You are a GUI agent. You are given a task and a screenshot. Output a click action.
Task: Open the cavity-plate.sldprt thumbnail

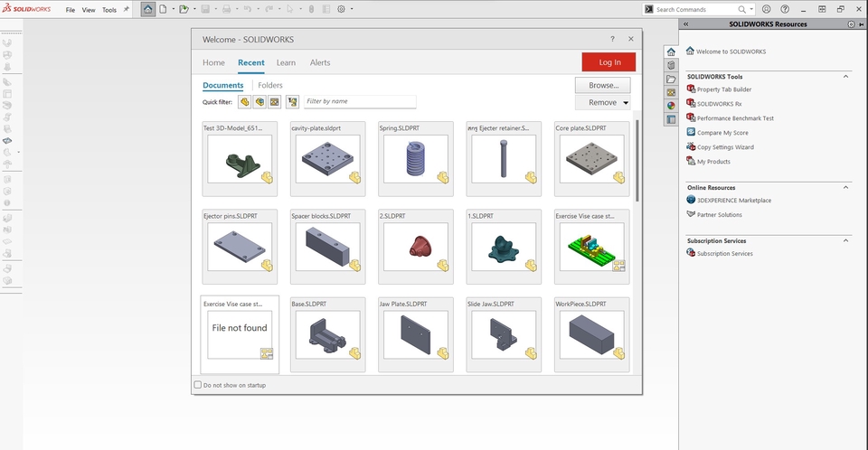coord(327,159)
